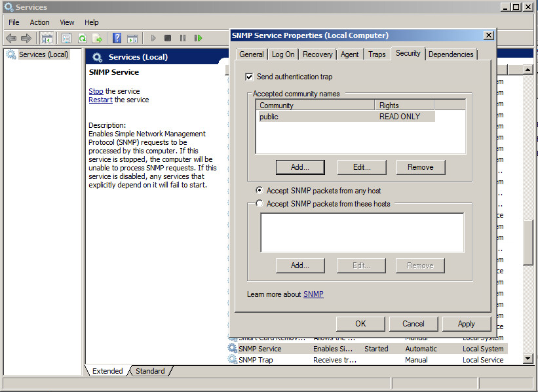Click the Restart Service toolbar icon
This screenshot has width=538, height=392.
pyautogui.click(x=198, y=39)
